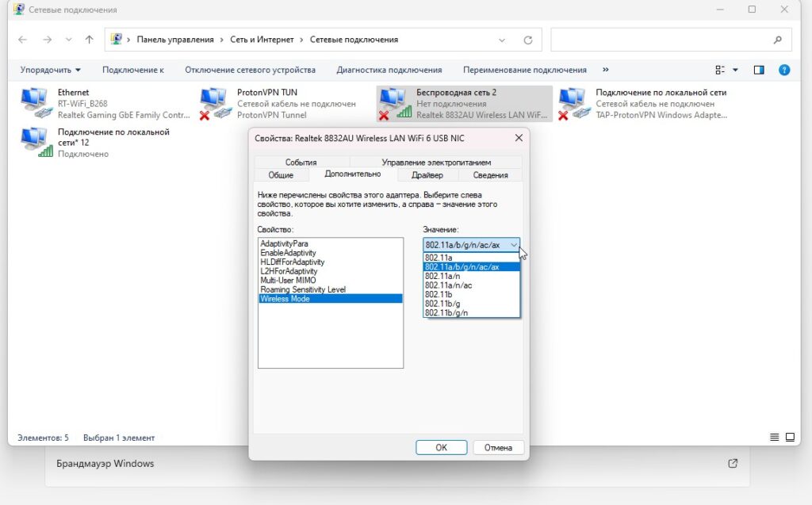Navigate up one level with the arrow icon
The image size is (812, 505).
pyautogui.click(x=88, y=39)
